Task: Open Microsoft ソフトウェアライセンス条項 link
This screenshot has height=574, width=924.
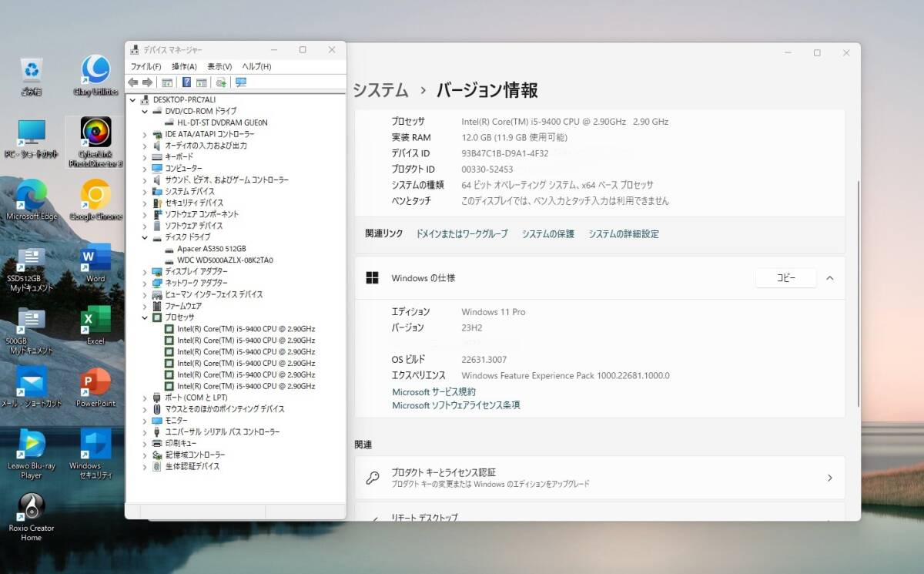Action: click(x=456, y=405)
